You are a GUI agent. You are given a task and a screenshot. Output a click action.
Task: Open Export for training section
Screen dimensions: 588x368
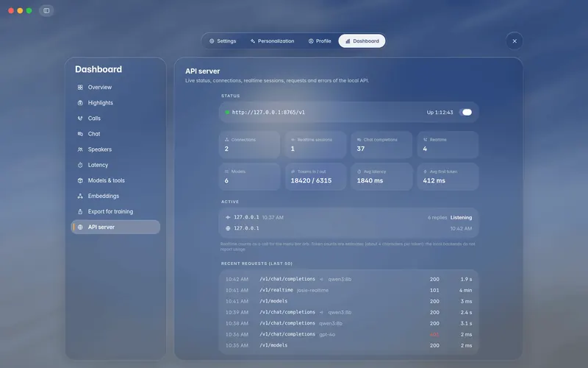115,211
